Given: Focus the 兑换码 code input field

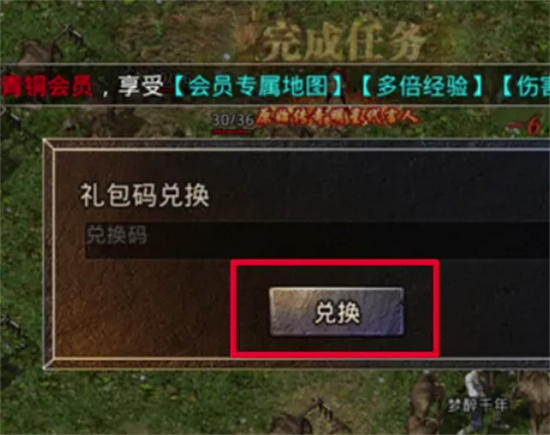Looking at the screenshot, I should [317, 241].
